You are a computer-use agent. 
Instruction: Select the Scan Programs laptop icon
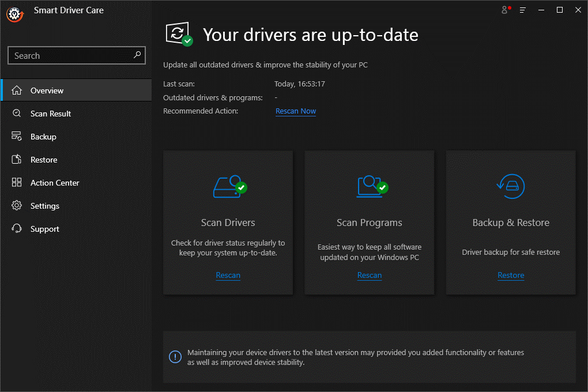click(369, 187)
